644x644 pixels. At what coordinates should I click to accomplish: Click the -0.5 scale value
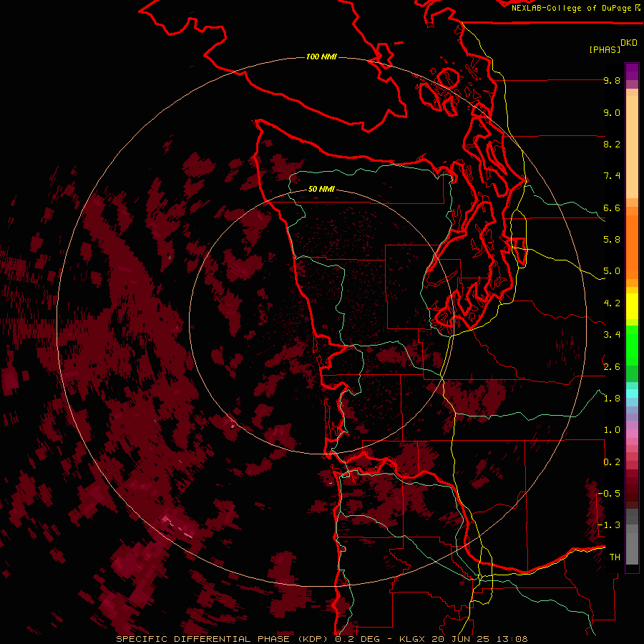tap(610, 494)
